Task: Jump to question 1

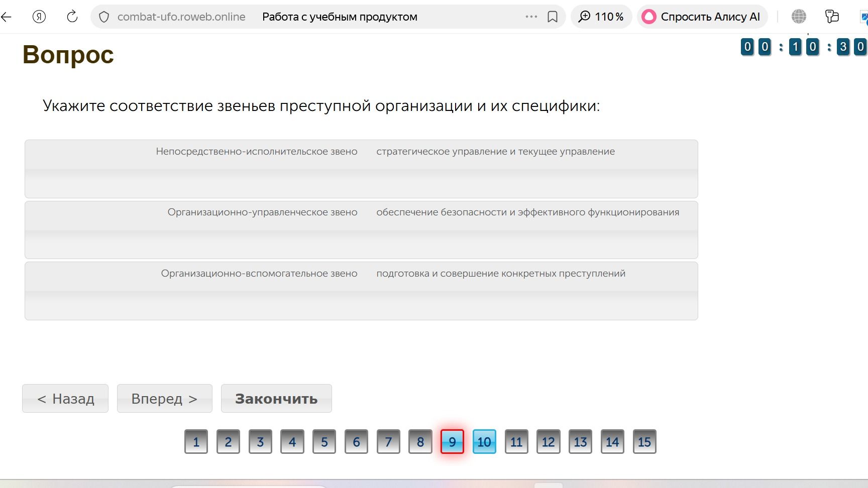Action: tap(196, 442)
